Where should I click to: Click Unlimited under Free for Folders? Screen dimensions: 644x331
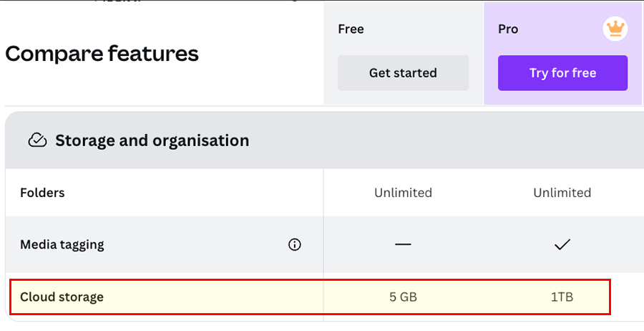coord(403,193)
